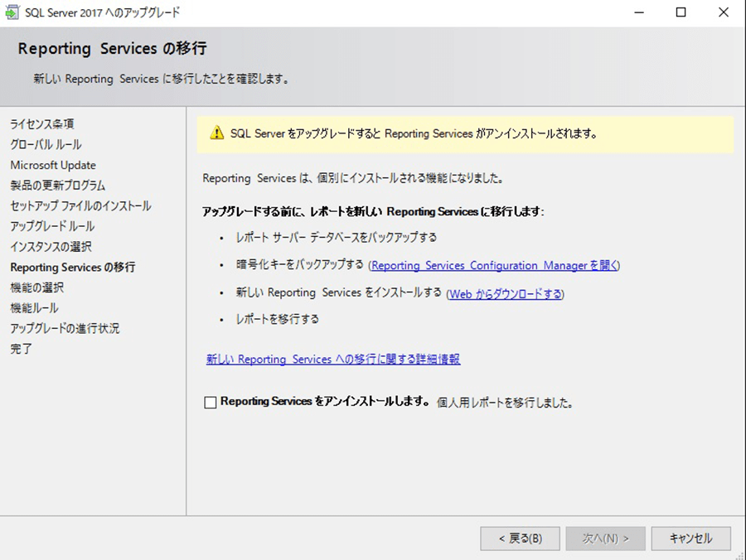Close the SQL Server 2017 upgrade window
Image resolution: width=746 pixels, height=560 pixels.
click(x=723, y=12)
